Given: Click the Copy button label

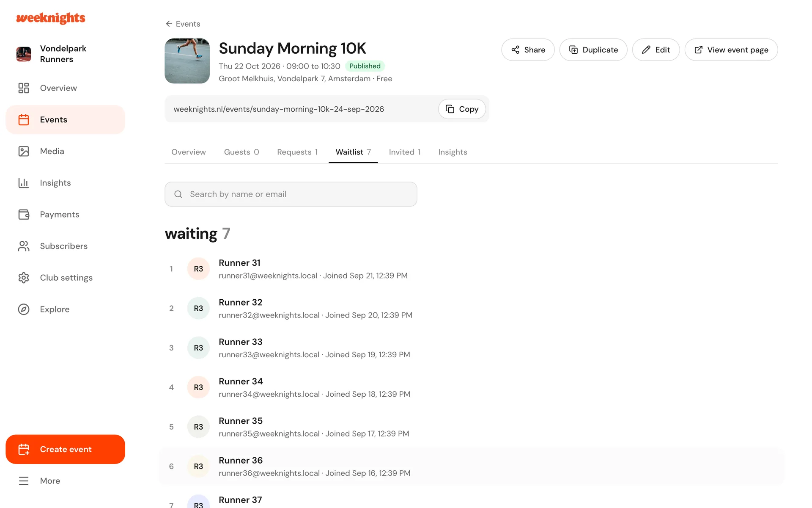Looking at the screenshot, I should pyautogui.click(x=469, y=109).
